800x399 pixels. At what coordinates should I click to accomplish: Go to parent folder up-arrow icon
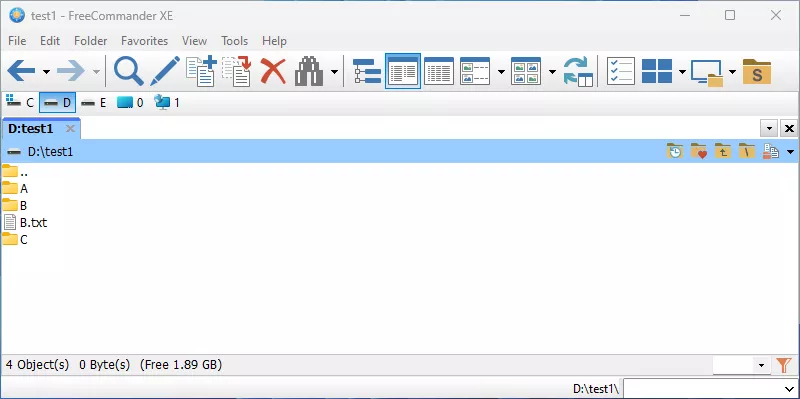pyautogui.click(x=722, y=152)
